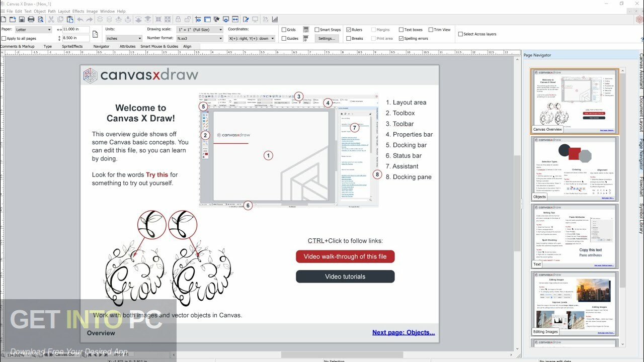Click the Paste clipboard icon

[x=70, y=20]
